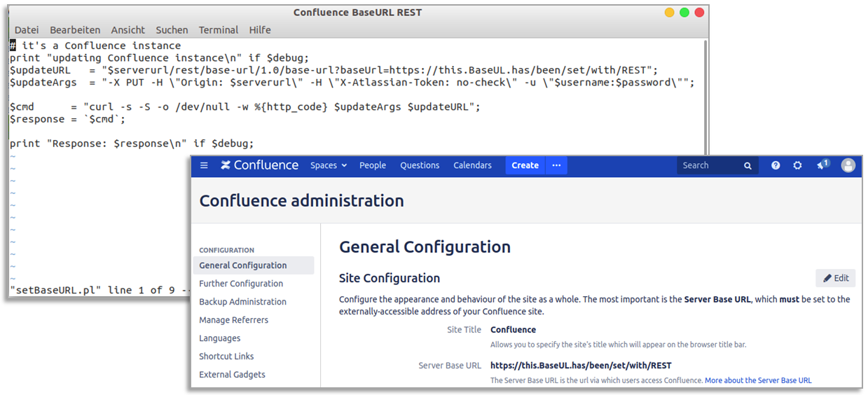Screen dimensions: 868x395
Task: Open the Terminal menu in terminal window
Action: pyautogui.click(x=219, y=30)
